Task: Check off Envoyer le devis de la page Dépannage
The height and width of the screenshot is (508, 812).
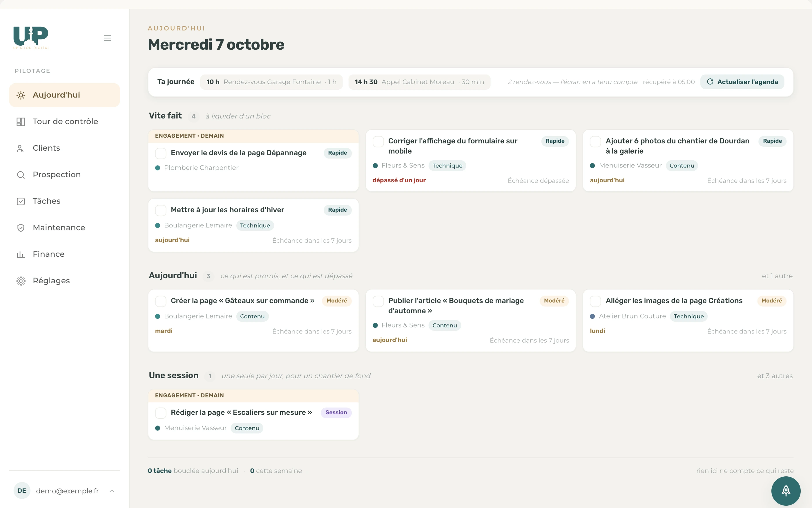Action: (x=161, y=153)
